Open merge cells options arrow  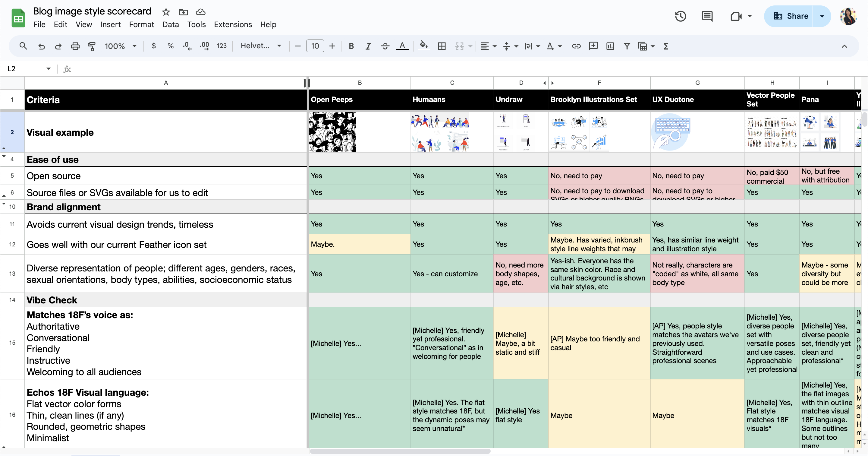tap(470, 46)
